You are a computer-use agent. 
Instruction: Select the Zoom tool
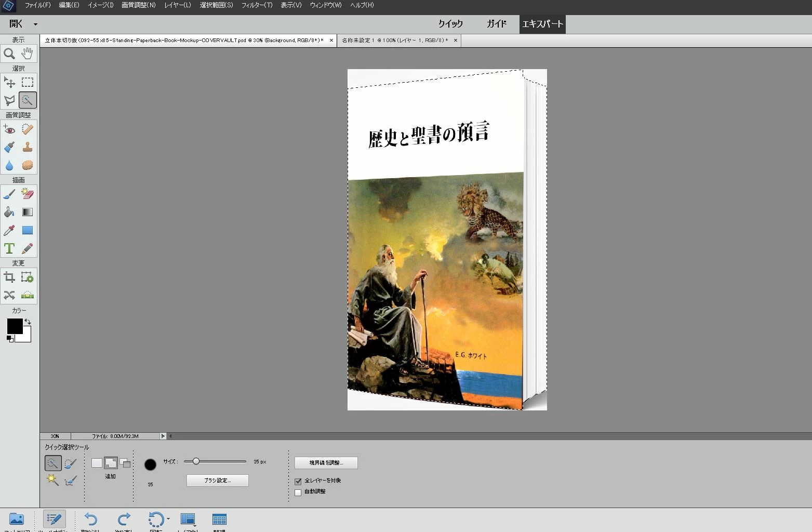[9, 54]
